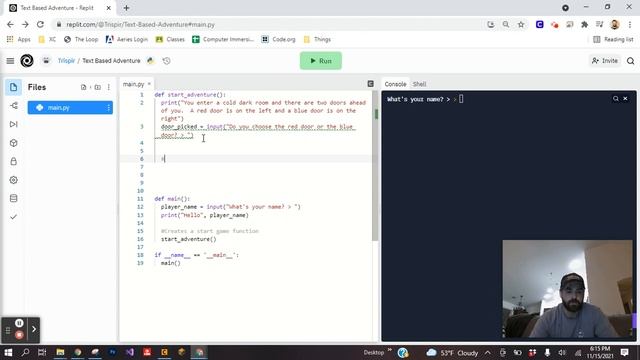Toggle the editor layout icon
The height and width of the screenshot is (360, 640).
click(x=371, y=84)
